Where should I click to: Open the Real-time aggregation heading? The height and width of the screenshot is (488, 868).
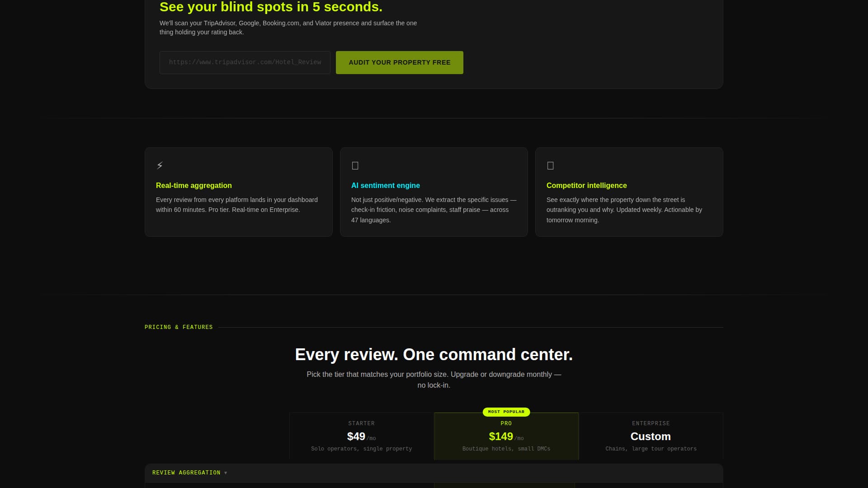(x=193, y=185)
